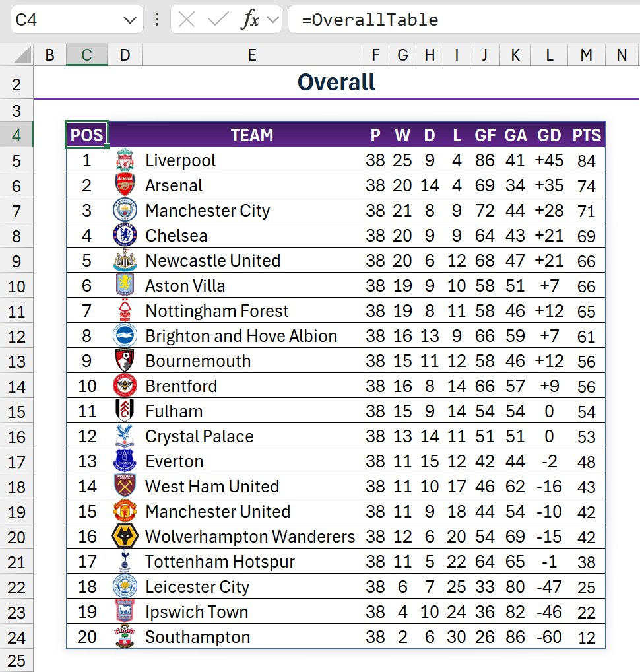640x672 pixels.
Task: Open the Name Box dropdown arrow
Action: (129, 20)
